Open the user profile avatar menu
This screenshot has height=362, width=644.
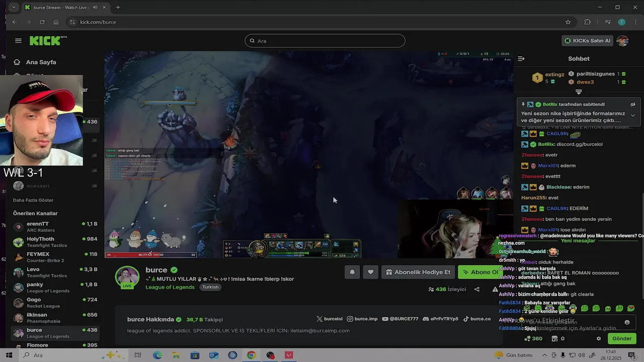pyautogui.click(x=622, y=41)
